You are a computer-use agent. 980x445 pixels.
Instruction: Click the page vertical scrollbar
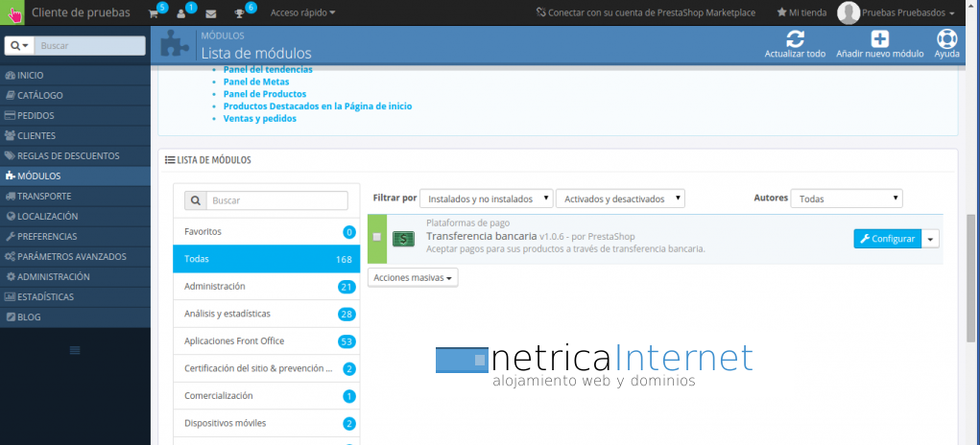tap(970, 278)
